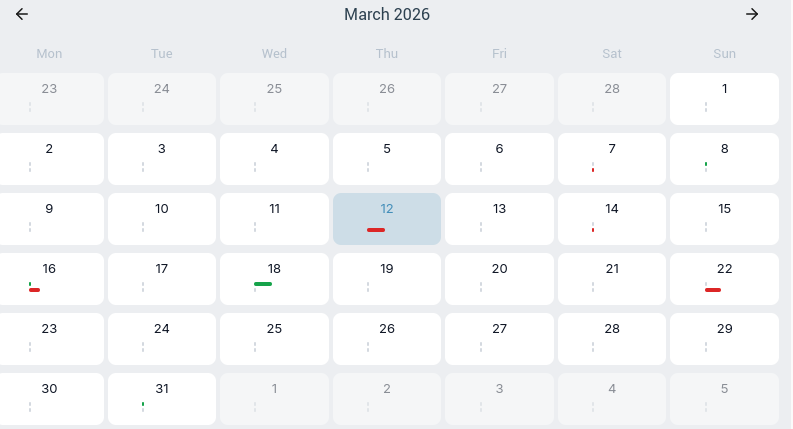Click the red bar on March 12
The width and height of the screenshot is (793, 429).
(376, 230)
